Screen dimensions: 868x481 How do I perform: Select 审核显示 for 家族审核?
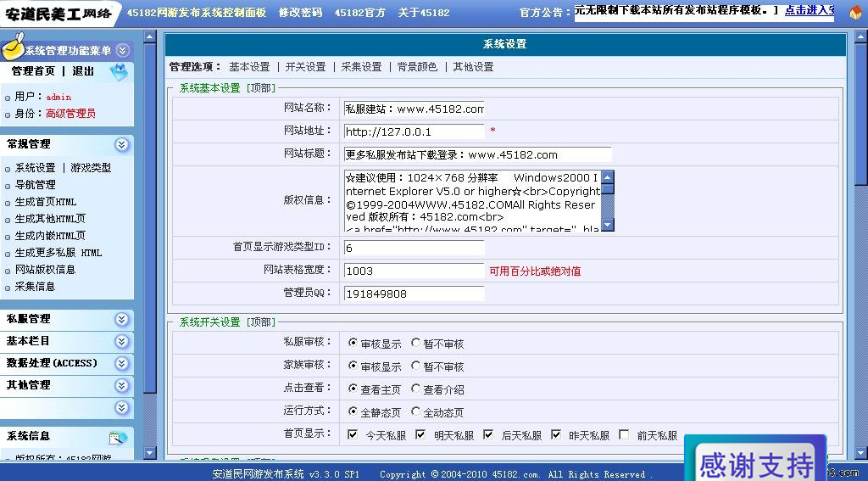coord(353,366)
